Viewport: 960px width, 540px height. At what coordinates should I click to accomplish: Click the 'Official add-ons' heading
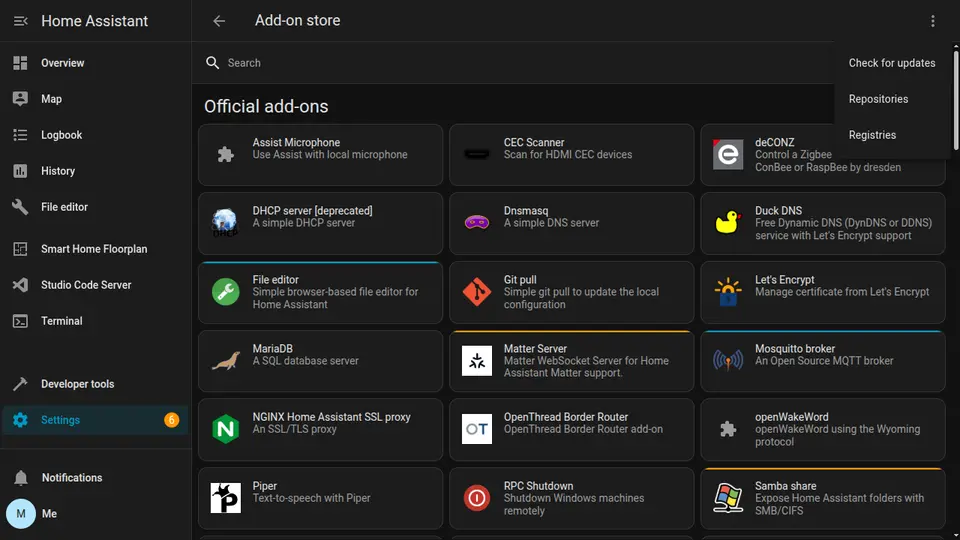pyautogui.click(x=266, y=107)
